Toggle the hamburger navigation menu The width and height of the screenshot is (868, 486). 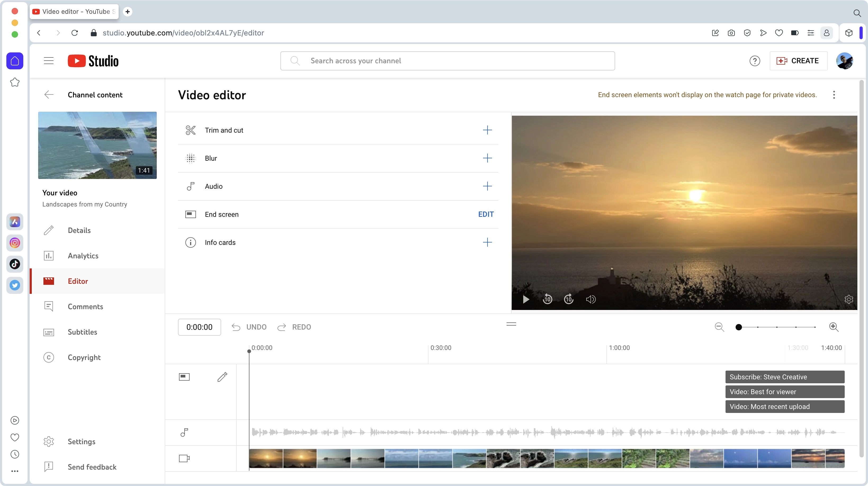click(48, 61)
